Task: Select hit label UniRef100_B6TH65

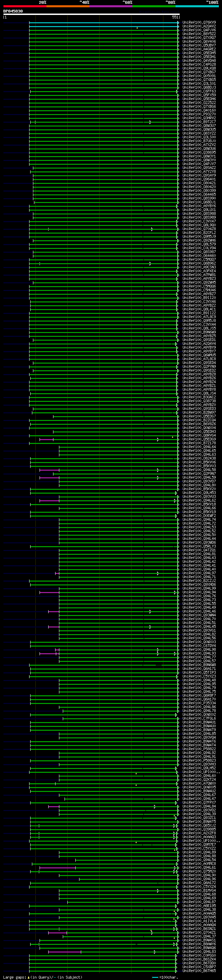Action: click(x=199, y=971)
